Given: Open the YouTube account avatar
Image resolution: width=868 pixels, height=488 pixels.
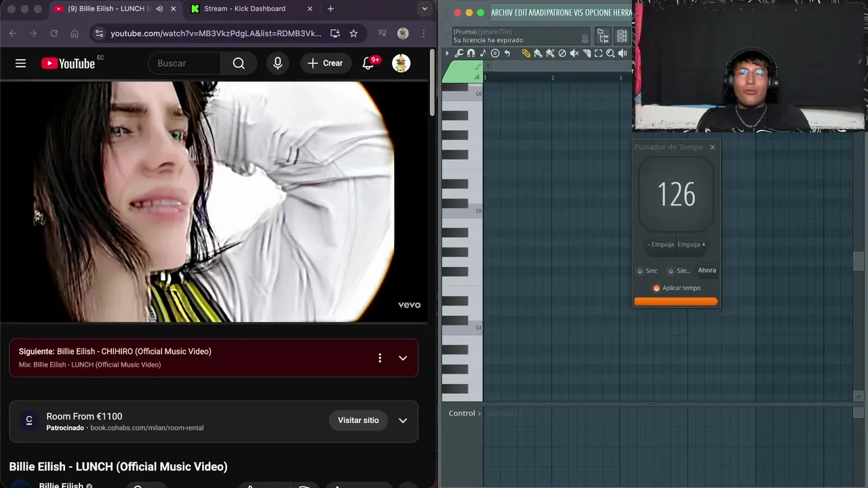Looking at the screenshot, I should coord(401,63).
